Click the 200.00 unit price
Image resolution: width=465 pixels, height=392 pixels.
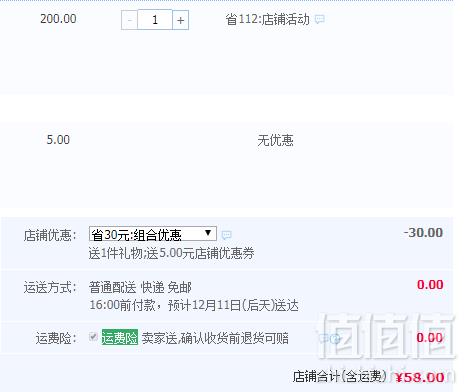click(58, 19)
